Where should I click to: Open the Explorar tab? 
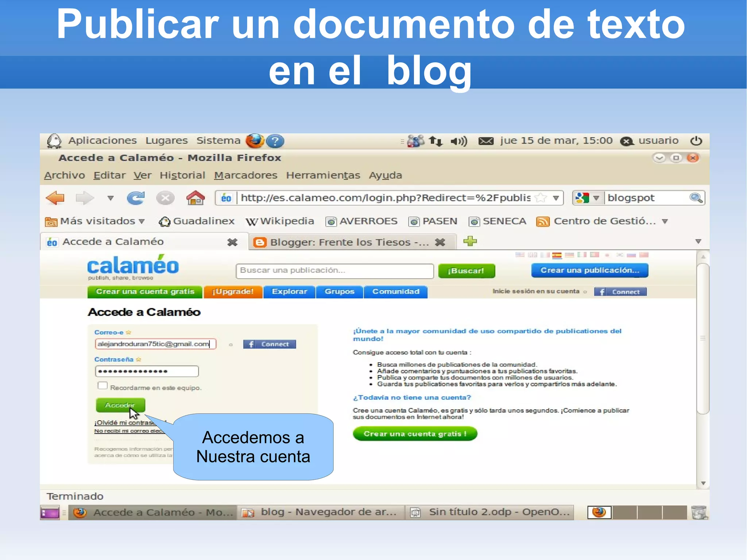[x=289, y=291]
